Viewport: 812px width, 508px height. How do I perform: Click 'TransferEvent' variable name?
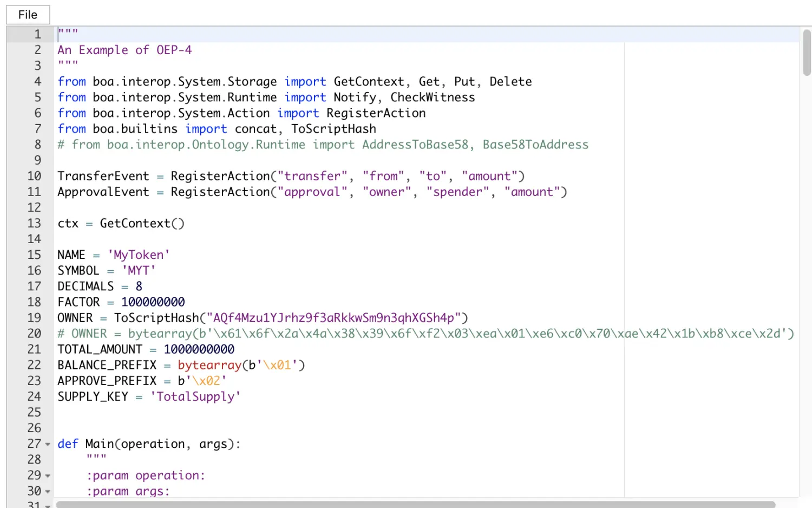click(103, 176)
